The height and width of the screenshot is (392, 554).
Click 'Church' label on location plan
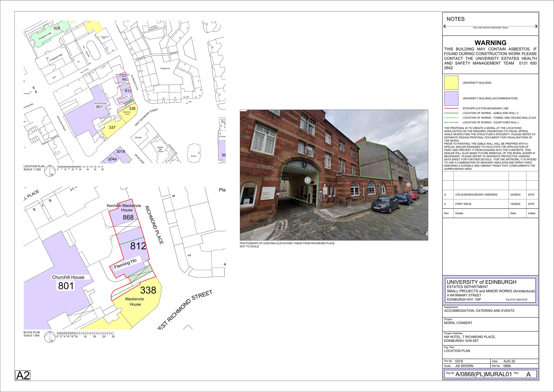(138, 138)
